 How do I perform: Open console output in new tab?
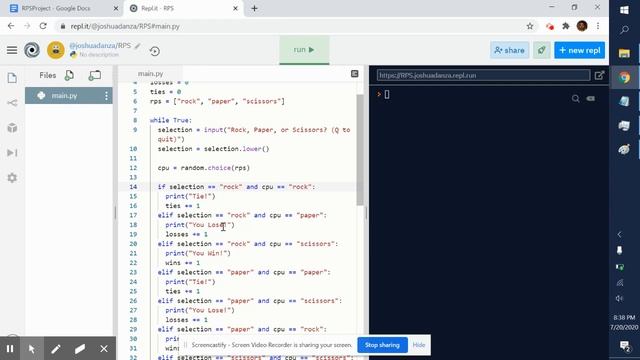click(599, 75)
